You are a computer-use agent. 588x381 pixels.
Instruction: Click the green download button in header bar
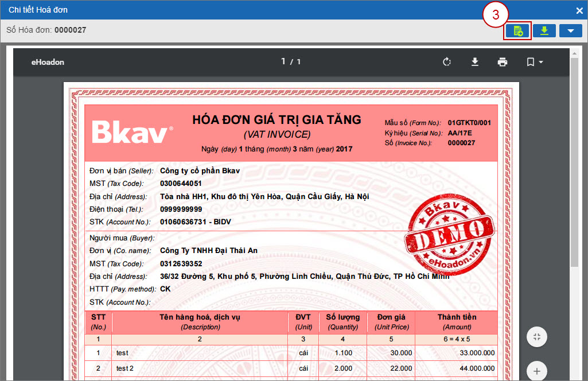(544, 31)
